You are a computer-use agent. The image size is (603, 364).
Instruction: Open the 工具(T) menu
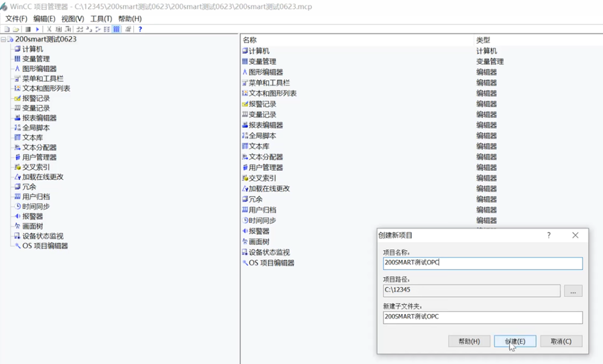point(101,19)
